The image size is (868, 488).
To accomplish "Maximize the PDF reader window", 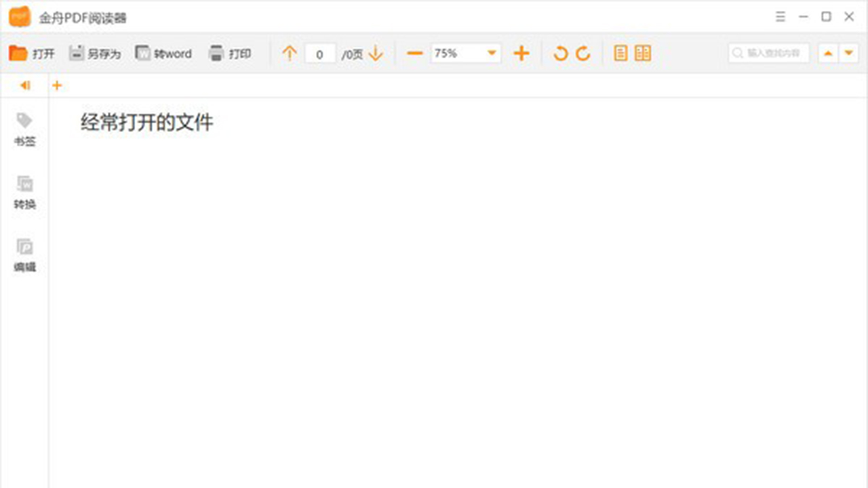I will click(x=826, y=17).
